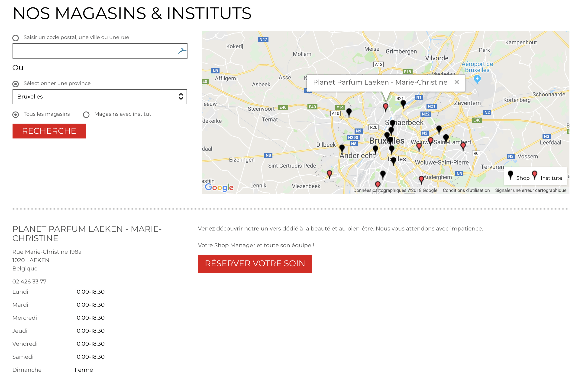
Task: Click the red marker below the Woluwe 'o'
Action: [x=419, y=147]
